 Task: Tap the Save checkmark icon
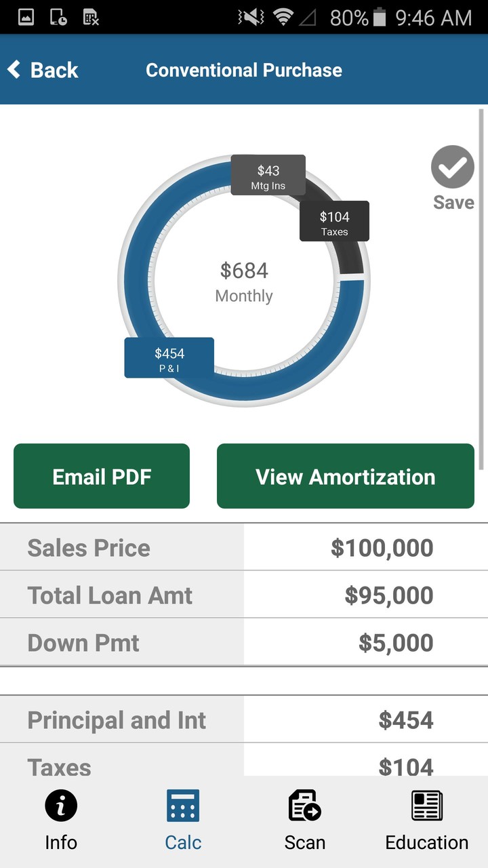tap(452, 167)
